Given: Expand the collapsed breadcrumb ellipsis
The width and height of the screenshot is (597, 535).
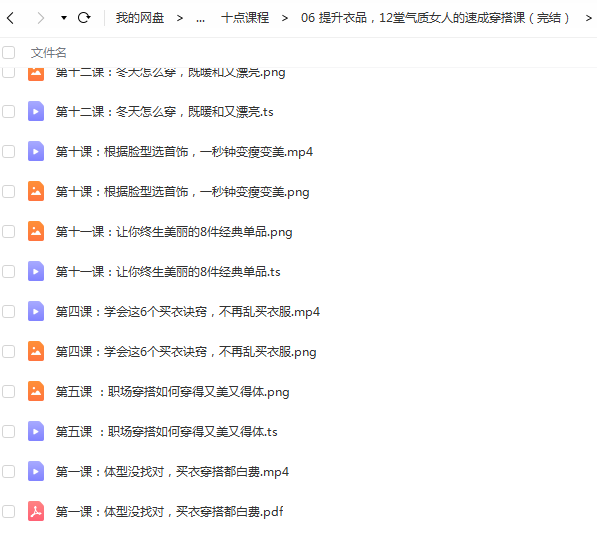Looking at the screenshot, I should click(201, 18).
